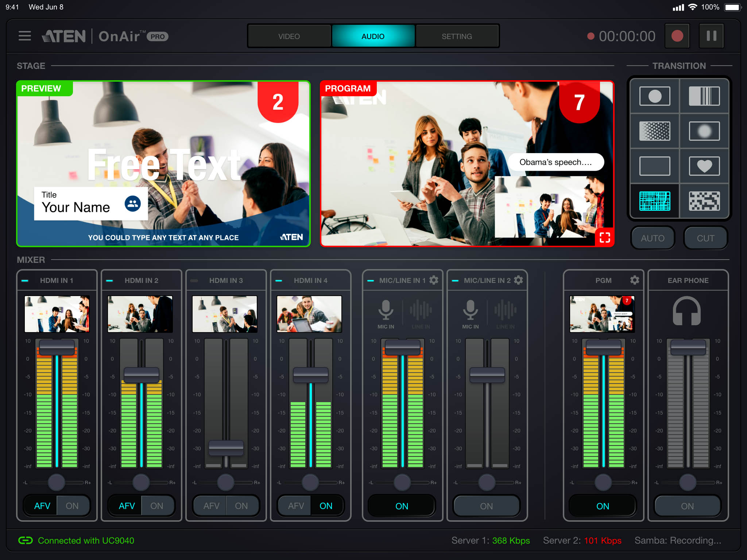Collapse the MIC/LINE IN 2 channel

(455, 280)
